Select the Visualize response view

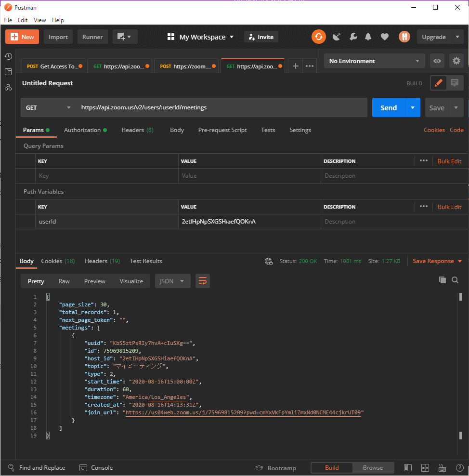point(131,281)
